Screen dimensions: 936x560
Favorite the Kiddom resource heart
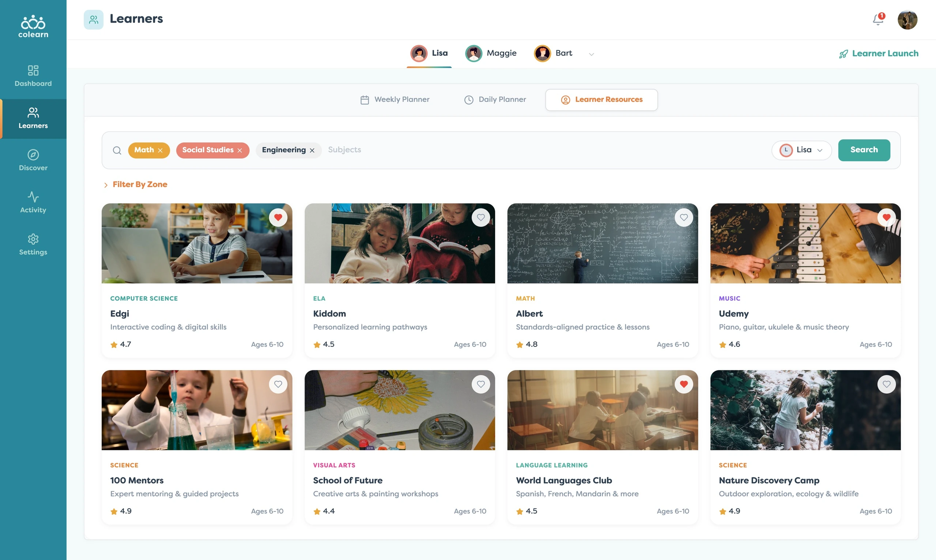[x=481, y=217]
